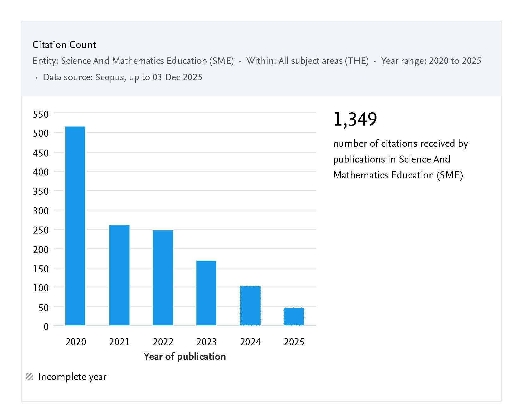Click the 2022 citation bar

[163, 278]
